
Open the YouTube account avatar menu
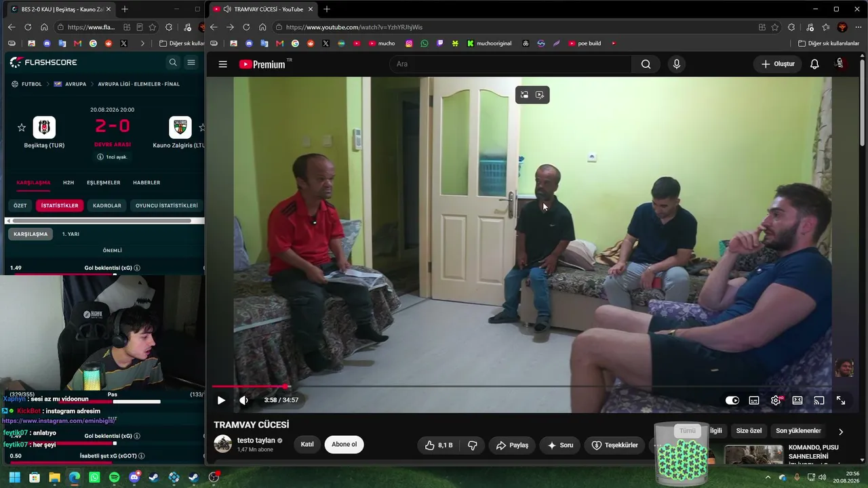pos(840,64)
